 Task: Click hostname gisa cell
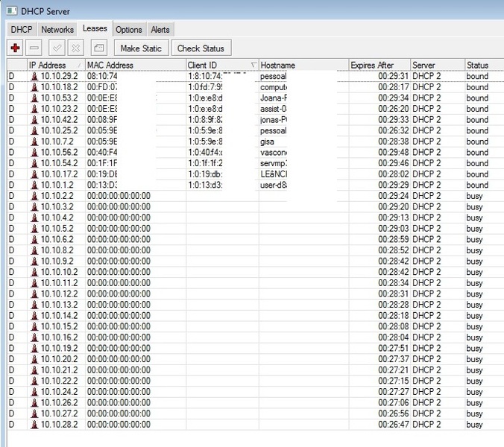pyautogui.click(x=267, y=142)
